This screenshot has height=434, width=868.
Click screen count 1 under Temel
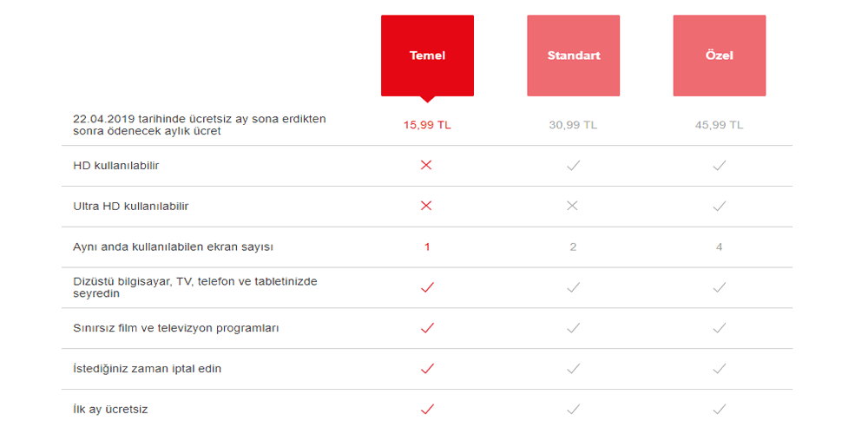427,247
